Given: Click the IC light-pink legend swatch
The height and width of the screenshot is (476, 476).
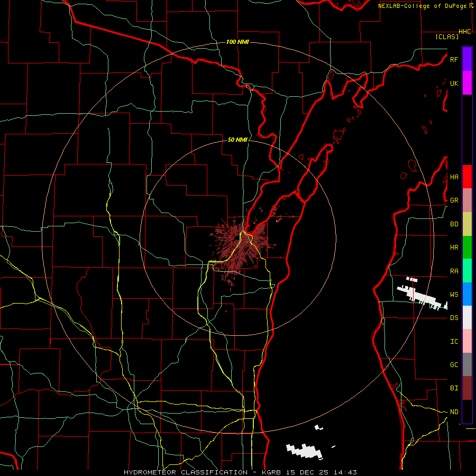Looking at the screenshot, I should (467, 341).
